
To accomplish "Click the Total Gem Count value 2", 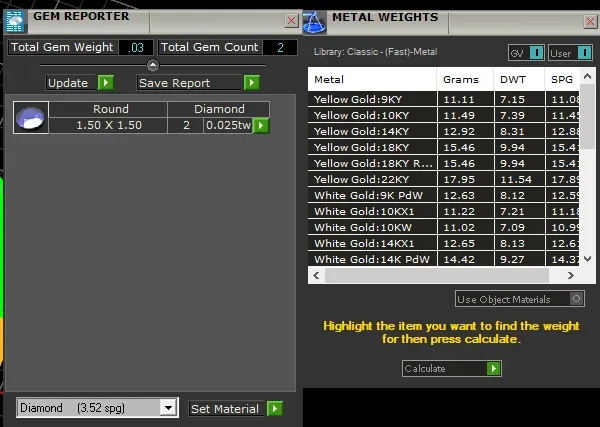I will (x=280, y=47).
